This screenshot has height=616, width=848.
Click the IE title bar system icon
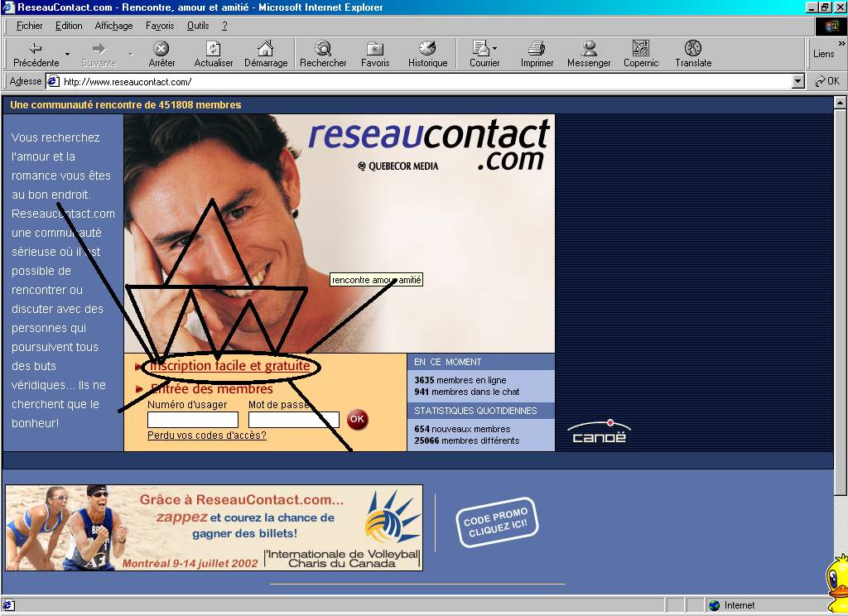tap(8, 7)
